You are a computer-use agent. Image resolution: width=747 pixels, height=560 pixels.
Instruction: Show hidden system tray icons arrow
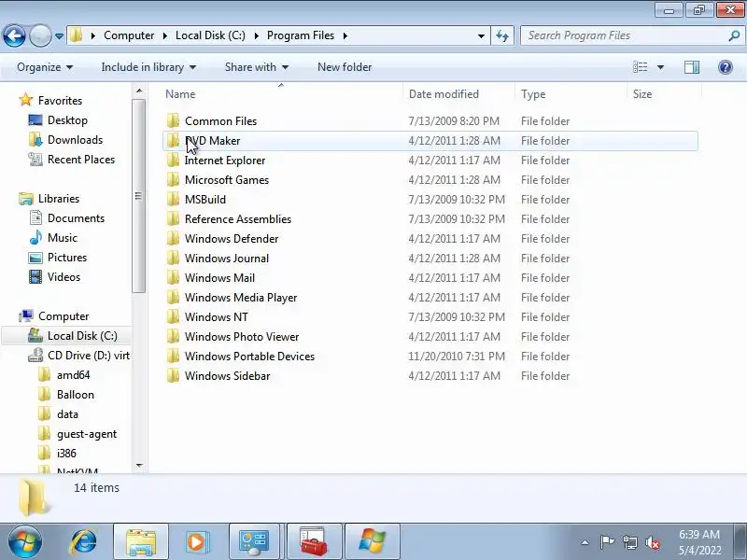[585, 542]
